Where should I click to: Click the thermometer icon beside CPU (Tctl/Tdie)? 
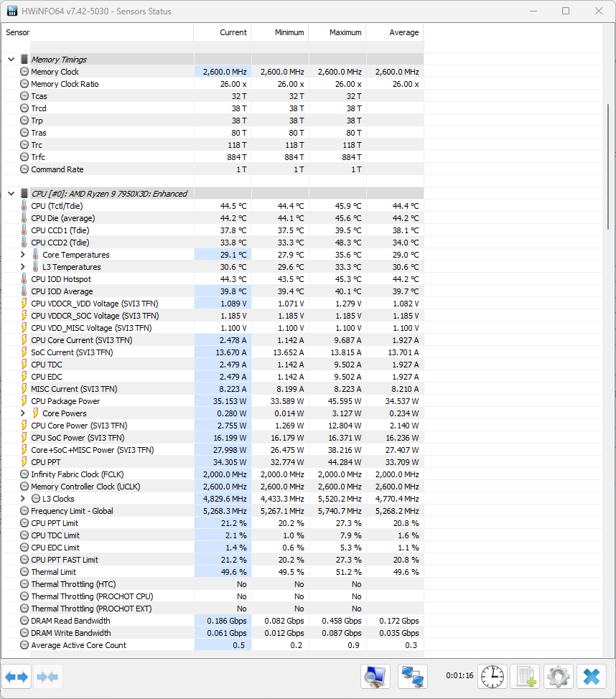coord(24,205)
